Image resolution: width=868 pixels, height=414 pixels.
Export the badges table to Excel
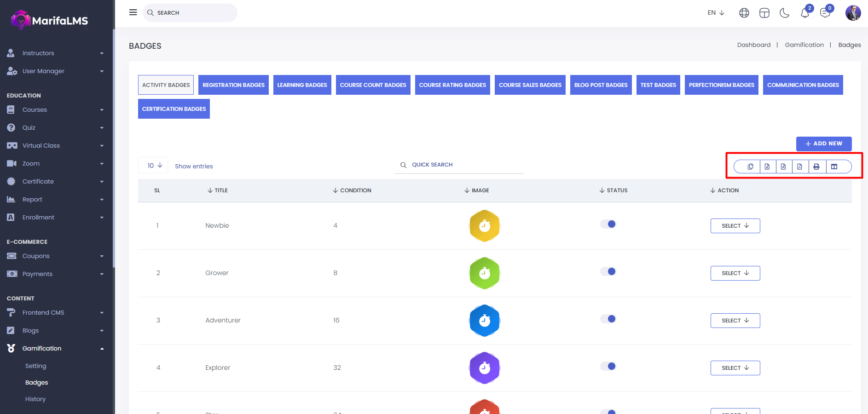tap(767, 167)
